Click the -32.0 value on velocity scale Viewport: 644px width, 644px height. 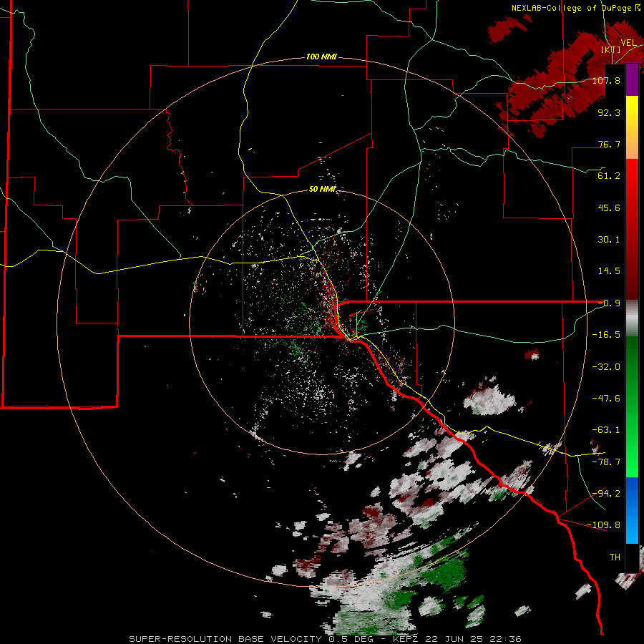tap(606, 366)
